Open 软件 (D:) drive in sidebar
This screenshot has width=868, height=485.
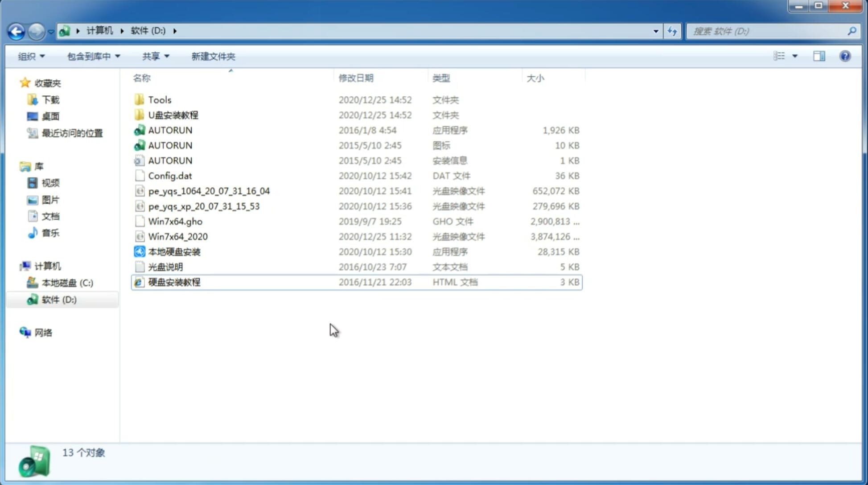click(x=60, y=300)
